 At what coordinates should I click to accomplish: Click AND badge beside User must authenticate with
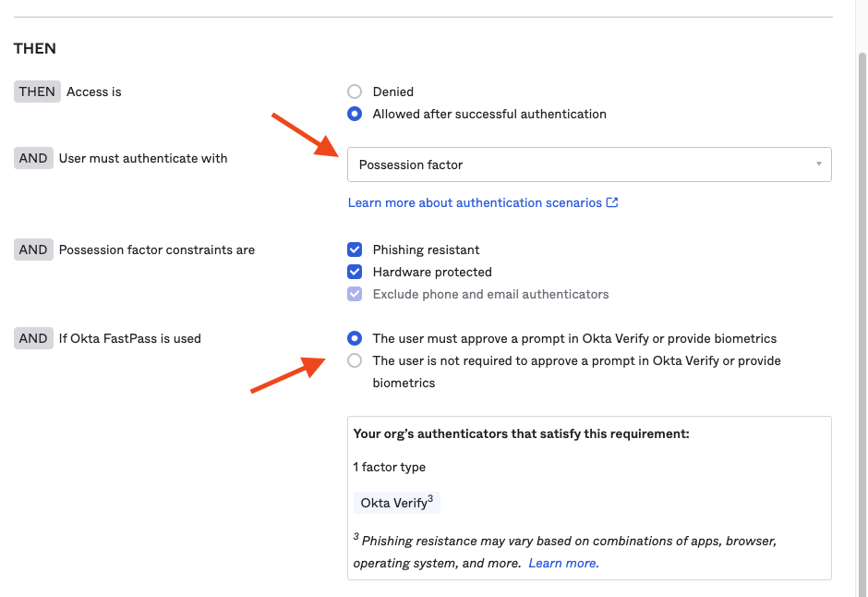[x=33, y=158]
